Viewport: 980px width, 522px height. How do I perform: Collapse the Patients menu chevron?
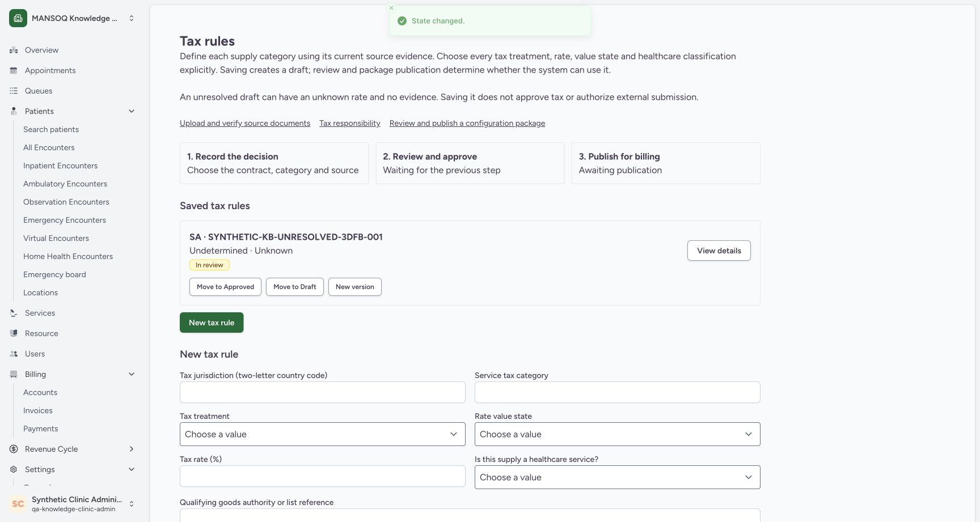pos(132,111)
